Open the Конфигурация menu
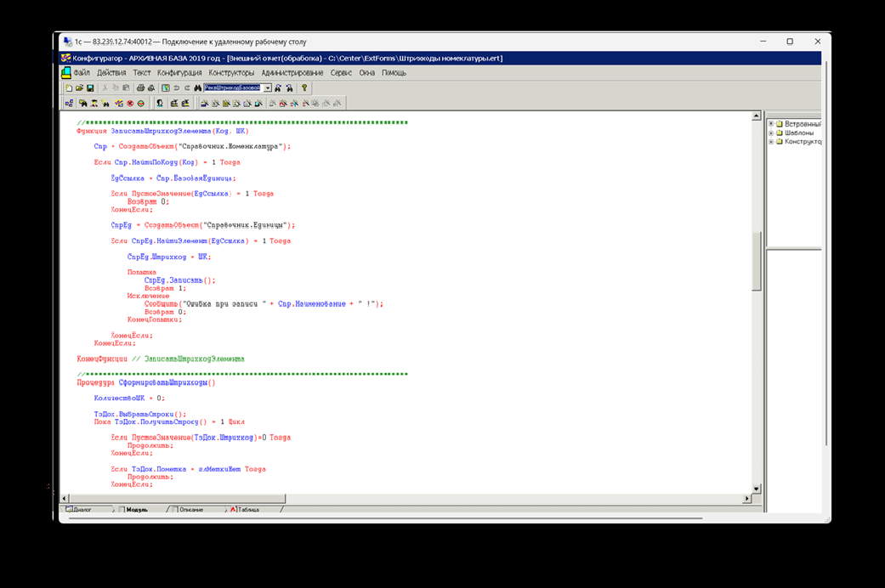The image size is (885, 588). coord(179,73)
